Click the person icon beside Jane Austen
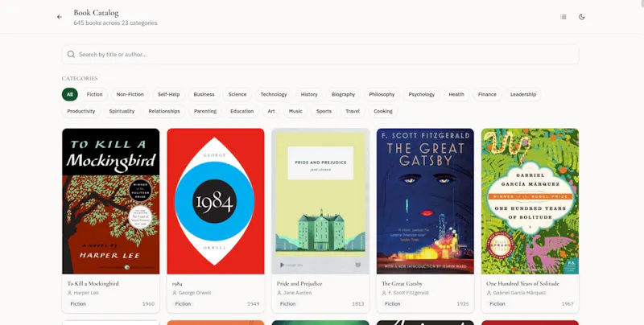This screenshot has height=325, width=644. pos(279,293)
